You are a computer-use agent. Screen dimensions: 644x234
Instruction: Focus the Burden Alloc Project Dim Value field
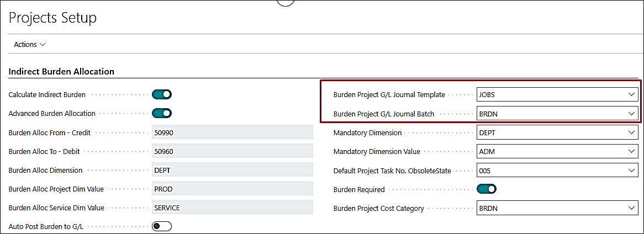tap(232, 189)
